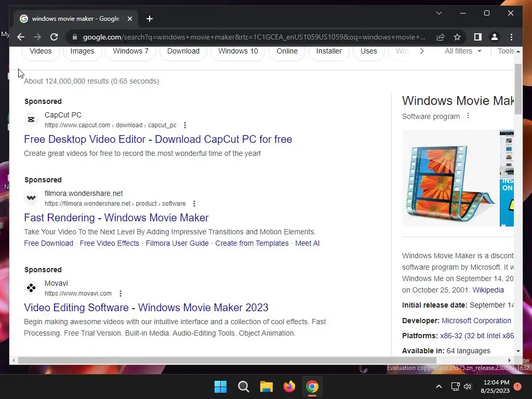The height and width of the screenshot is (399, 532).
Task: Open the tab search dropdown arrow
Action: coord(438,13)
